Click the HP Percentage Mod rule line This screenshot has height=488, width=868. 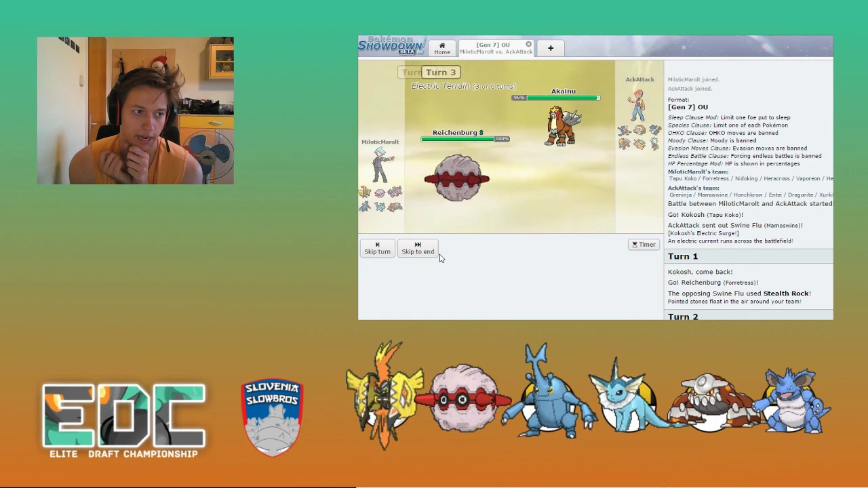(734, 163)
